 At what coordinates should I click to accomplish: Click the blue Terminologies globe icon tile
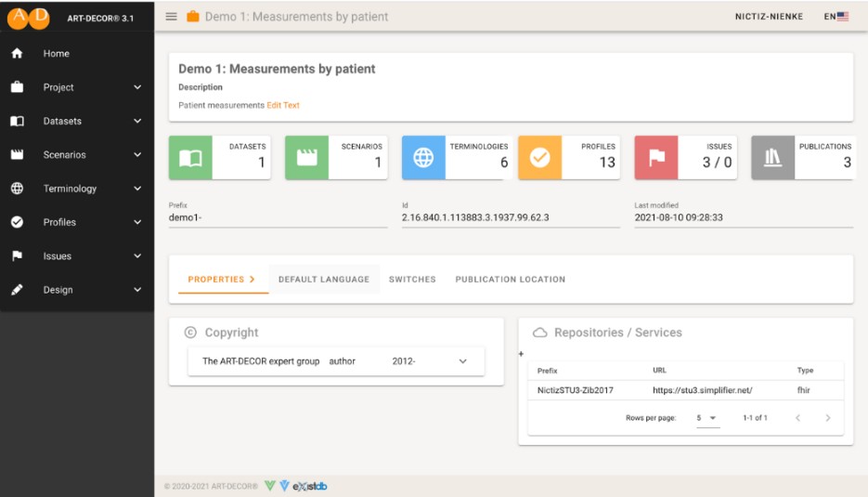pyautogui.click(x=423, y=158)
